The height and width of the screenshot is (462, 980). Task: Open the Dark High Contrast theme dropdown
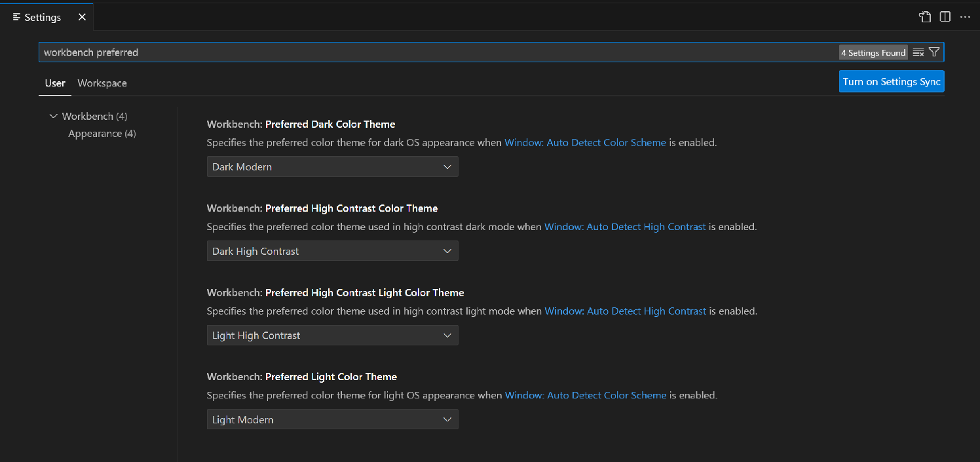click(332, 250)
